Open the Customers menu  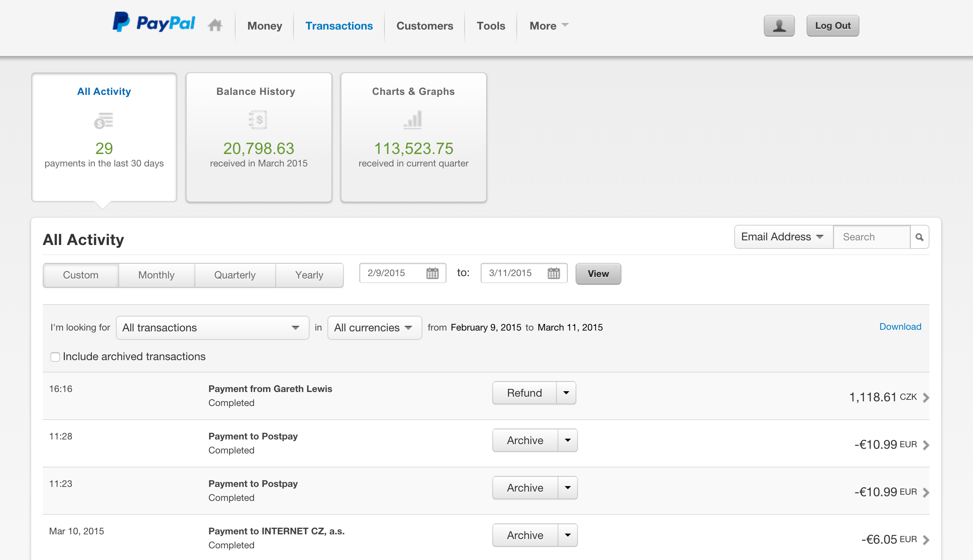pos(425,26)
